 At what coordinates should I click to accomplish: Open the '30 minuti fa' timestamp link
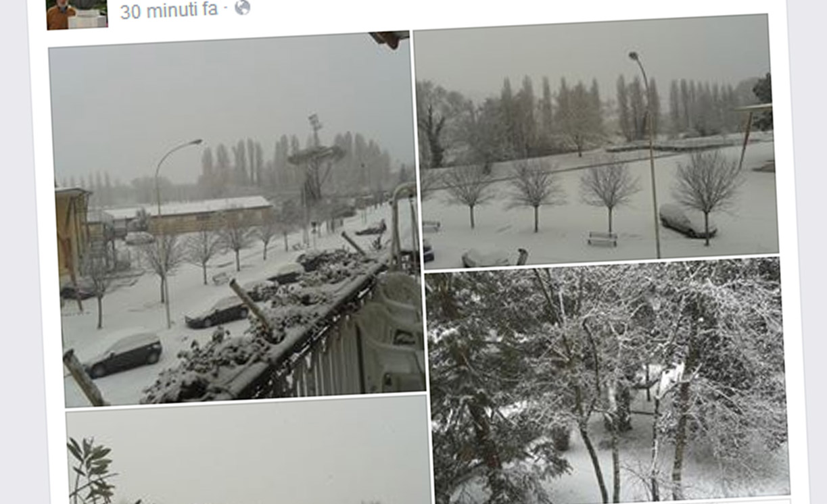169,10
